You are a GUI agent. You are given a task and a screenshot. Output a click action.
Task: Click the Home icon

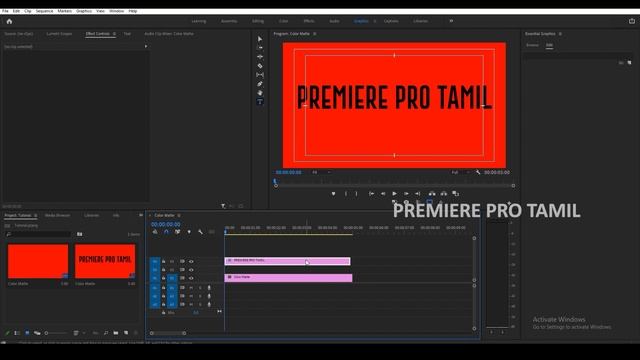tap(9, 21)
